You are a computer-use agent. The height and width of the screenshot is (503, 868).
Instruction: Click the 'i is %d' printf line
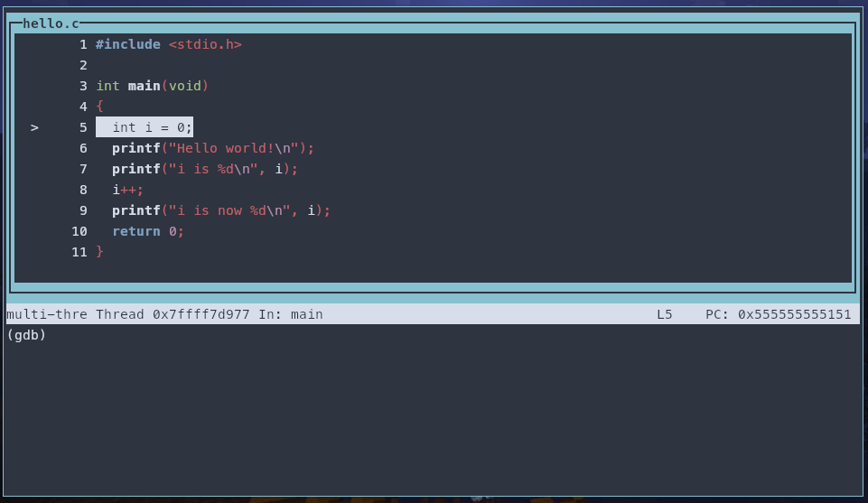pyautogui.click(x=205, y=169)
